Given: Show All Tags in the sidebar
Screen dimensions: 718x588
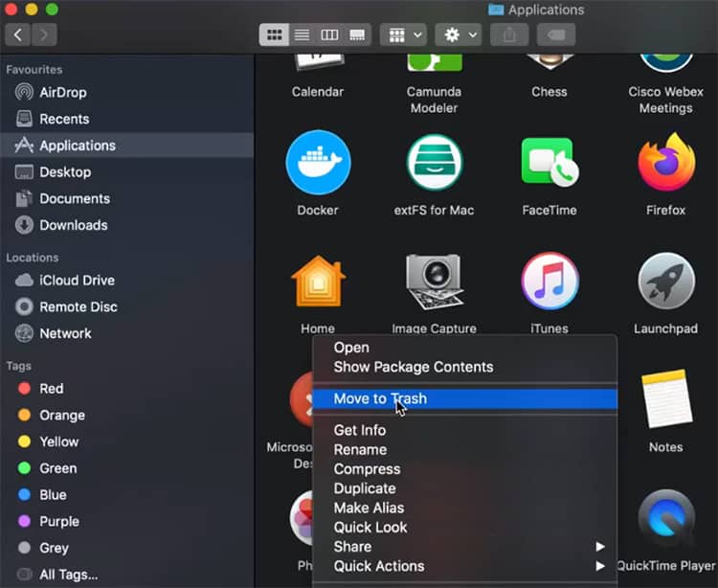Looking at the screenshot, I should [126, 575].
